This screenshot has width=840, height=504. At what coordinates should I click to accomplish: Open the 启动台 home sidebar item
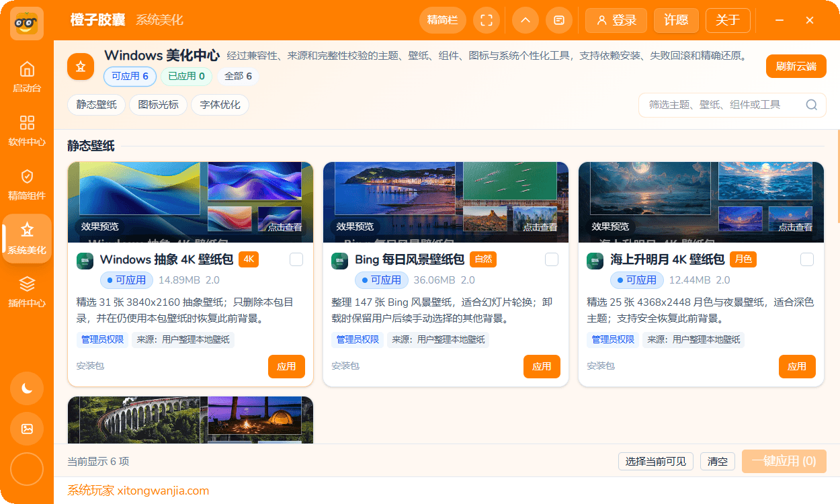pos(27,77)
